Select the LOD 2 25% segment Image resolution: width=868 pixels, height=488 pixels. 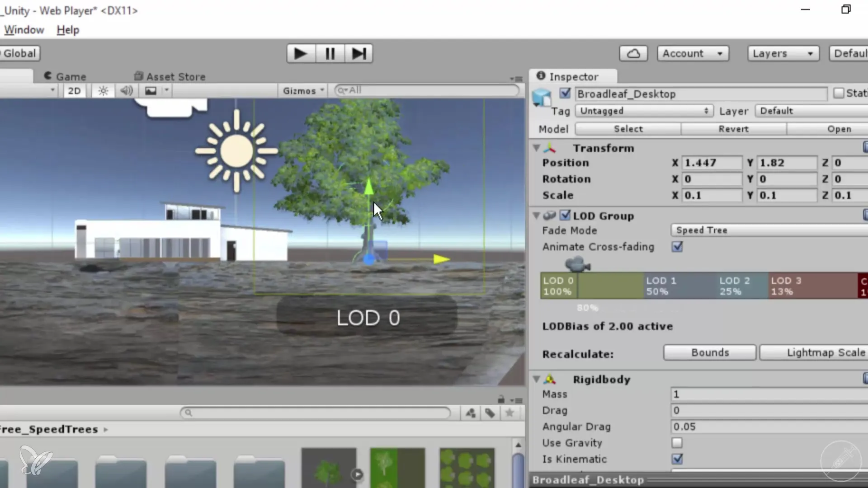click(x=743, y=286)
